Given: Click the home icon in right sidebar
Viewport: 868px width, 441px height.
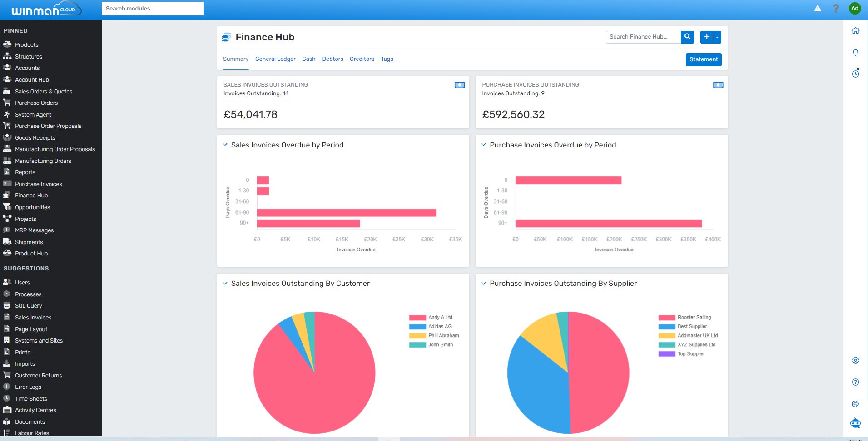Looking at the screenshot, I should click(855, 30).
